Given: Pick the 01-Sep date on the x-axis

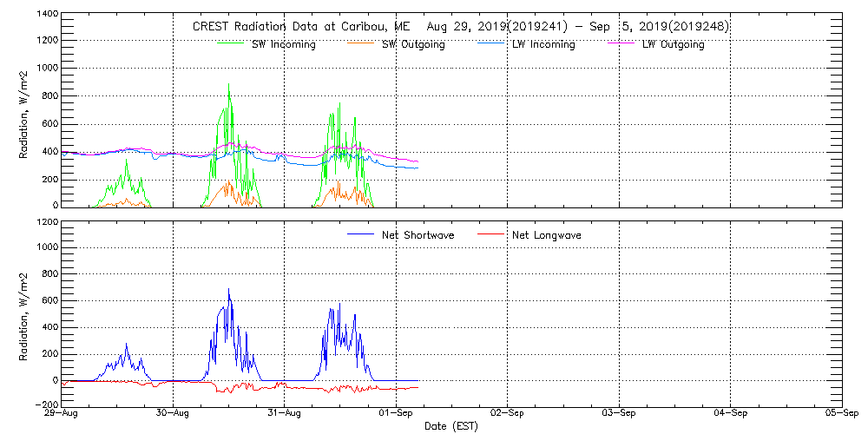Looking at the screenshot, I should tap(397, 414).
